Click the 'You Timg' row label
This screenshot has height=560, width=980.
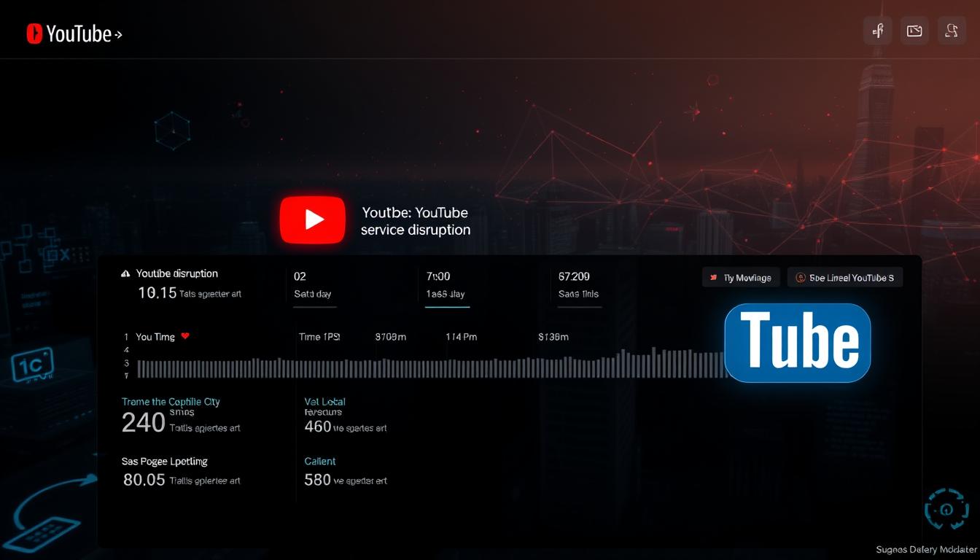click(155, 337)
